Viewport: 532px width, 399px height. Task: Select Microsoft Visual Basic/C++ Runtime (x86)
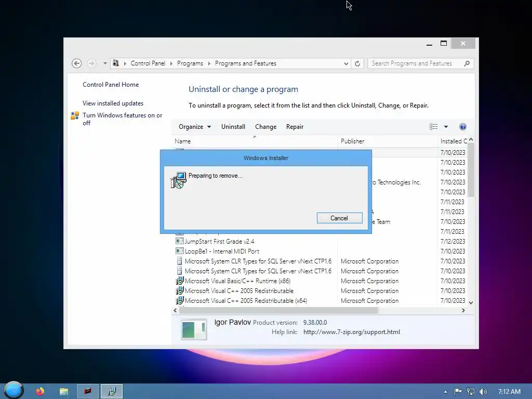[237, 281]
